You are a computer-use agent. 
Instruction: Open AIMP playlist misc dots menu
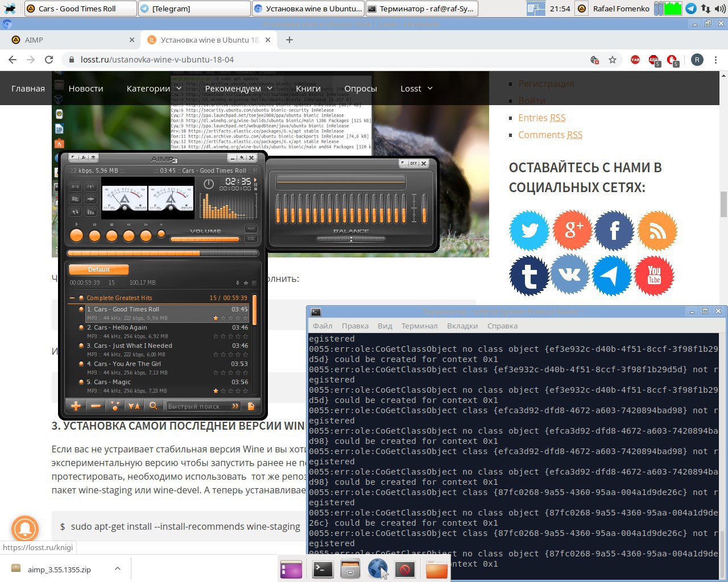click(x=115, y=406)
